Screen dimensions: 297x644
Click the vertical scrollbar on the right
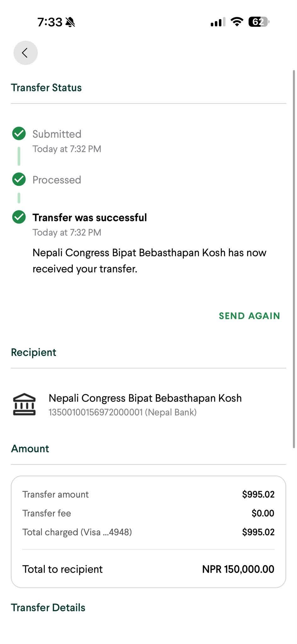(x=294, y=259)
